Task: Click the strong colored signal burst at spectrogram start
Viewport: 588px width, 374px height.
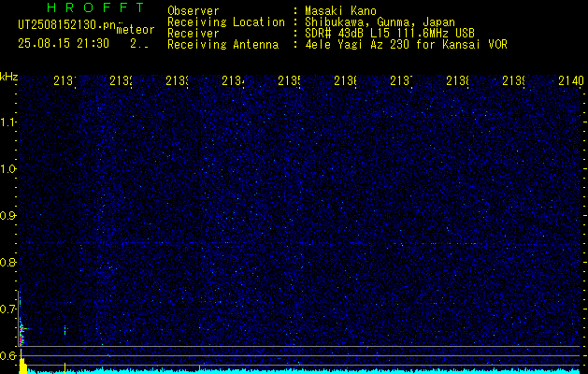Action: click(22, 333)
